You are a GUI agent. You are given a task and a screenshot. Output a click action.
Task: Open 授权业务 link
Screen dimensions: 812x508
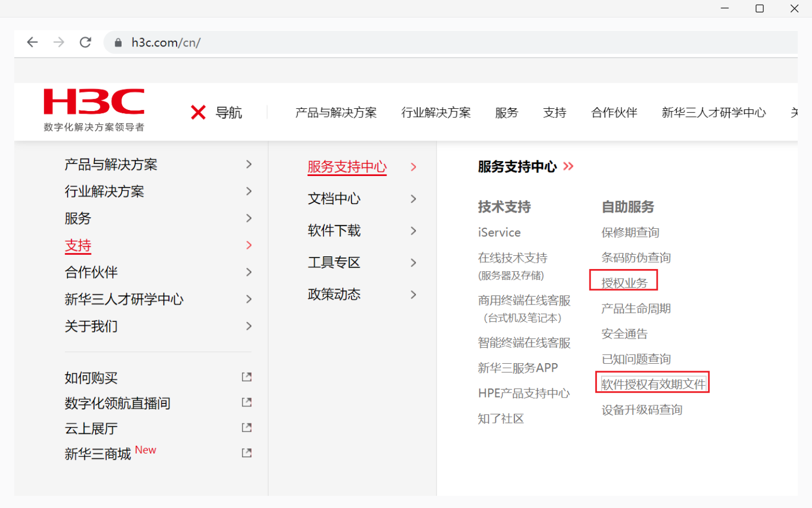(624, 283)
